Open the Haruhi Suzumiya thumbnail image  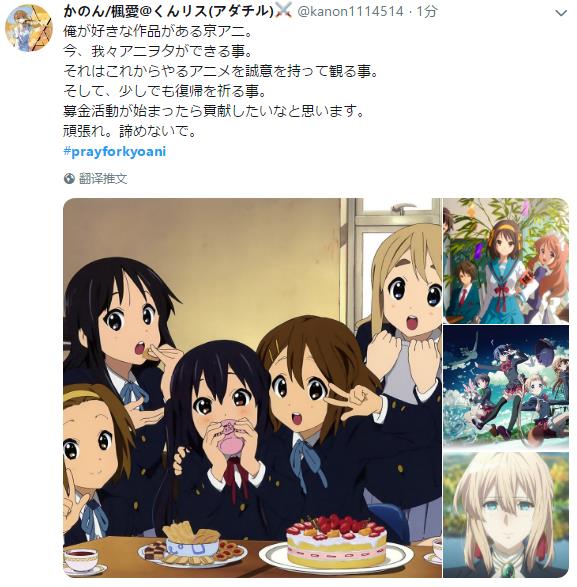click(x=506, y=261)
